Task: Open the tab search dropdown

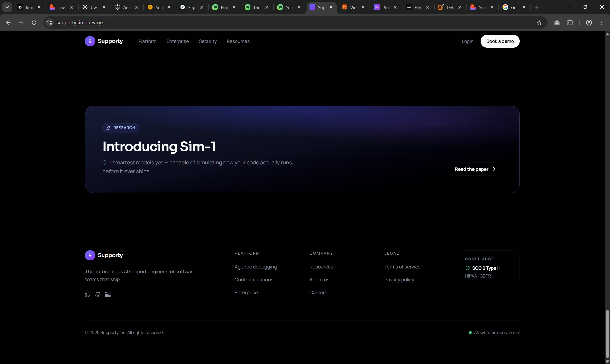Action: pos(7,7)
